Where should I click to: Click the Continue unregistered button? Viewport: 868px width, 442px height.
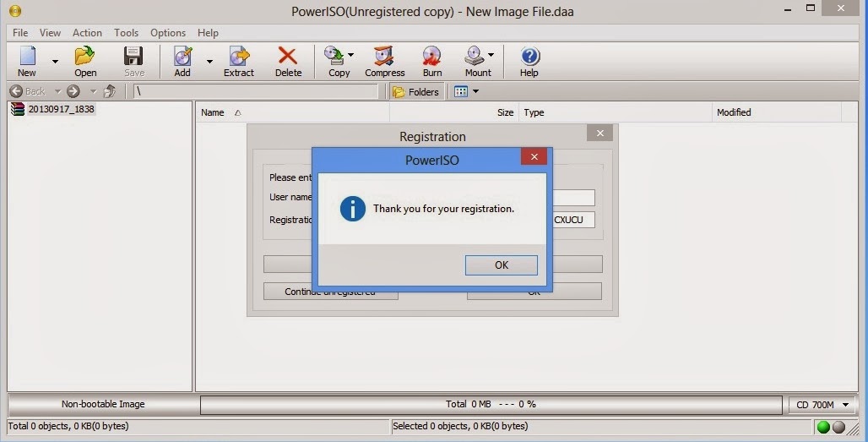click(x=330, y=292)
